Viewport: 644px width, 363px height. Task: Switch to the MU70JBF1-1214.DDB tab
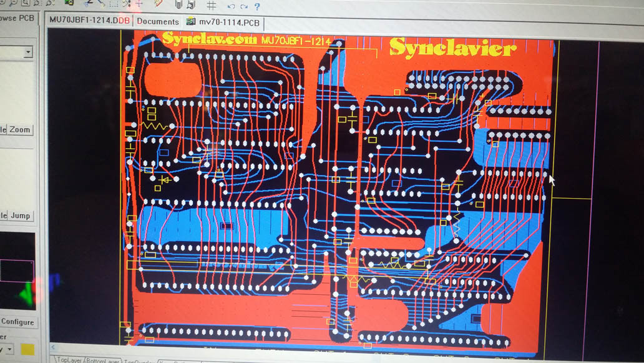[89, 20]
